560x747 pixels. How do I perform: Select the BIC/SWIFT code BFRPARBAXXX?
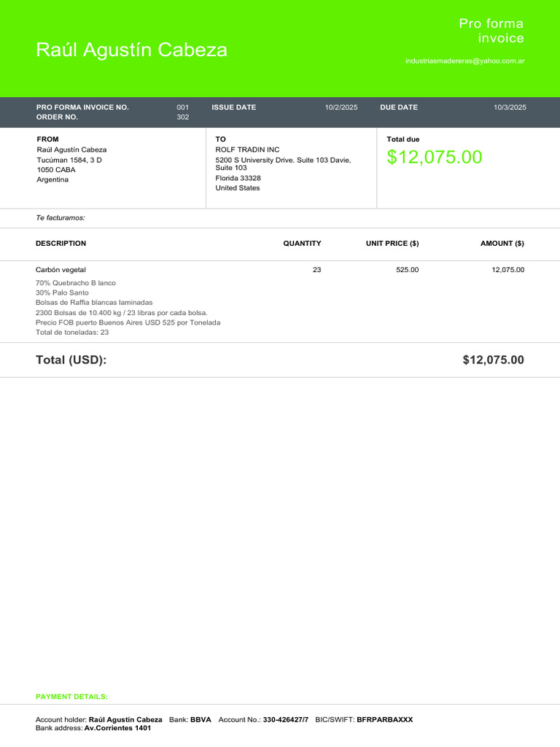(384, 719)
